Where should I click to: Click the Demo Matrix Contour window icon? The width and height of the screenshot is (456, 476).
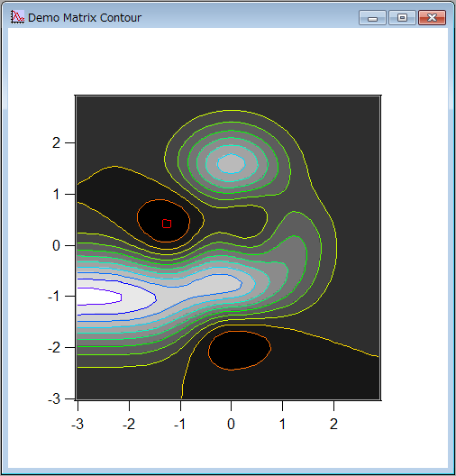coord(17,17)
